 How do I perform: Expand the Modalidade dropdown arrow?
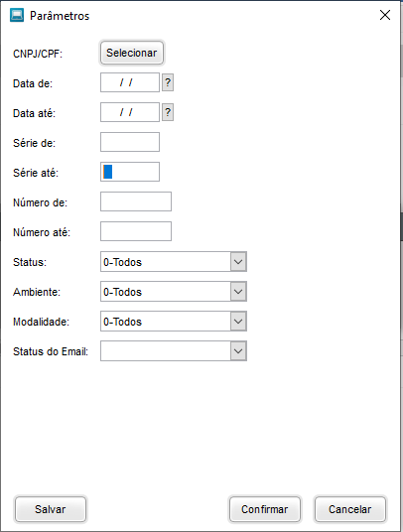(238, 322)
